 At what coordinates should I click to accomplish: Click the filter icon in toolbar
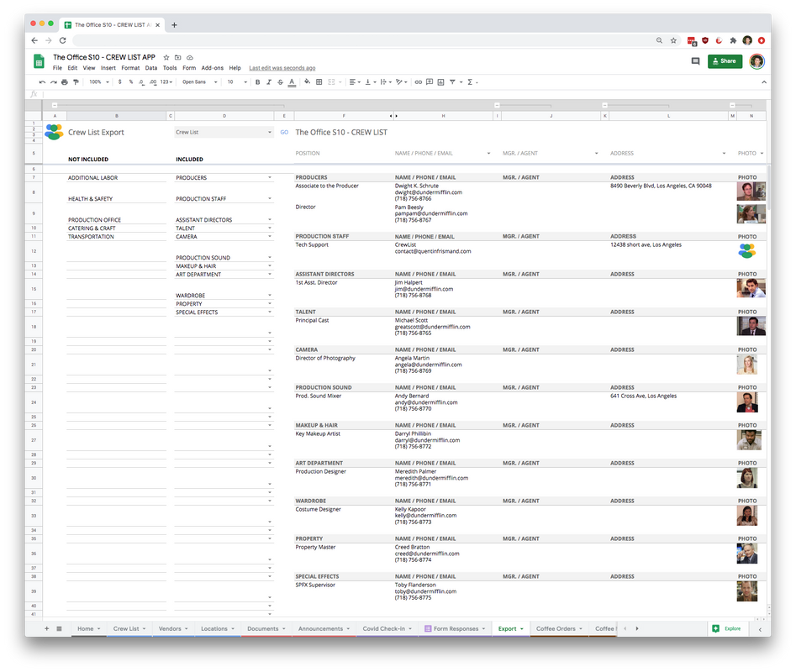pyautogui.click(x=452, y=82)
